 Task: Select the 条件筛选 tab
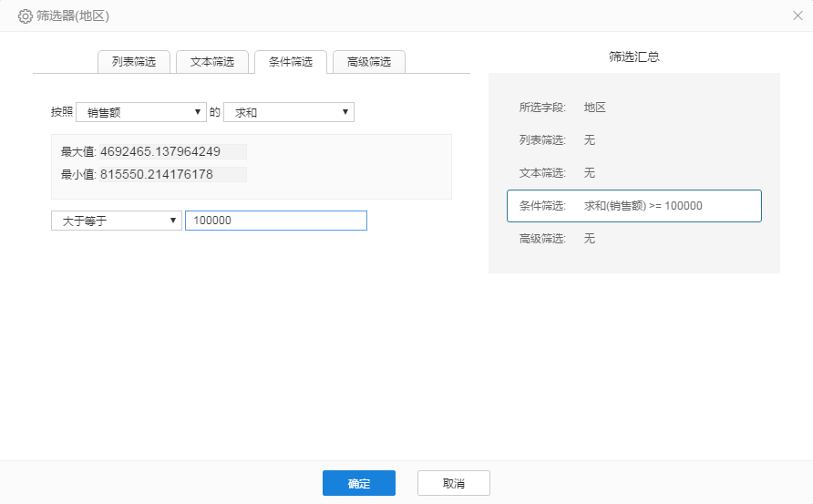[x=291, y=62]
